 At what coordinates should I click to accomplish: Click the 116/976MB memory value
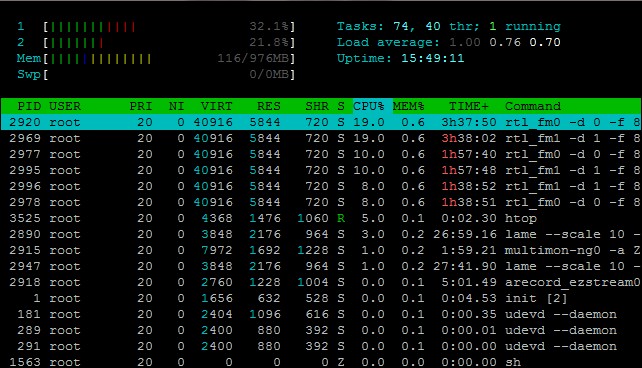click(253, 59)
